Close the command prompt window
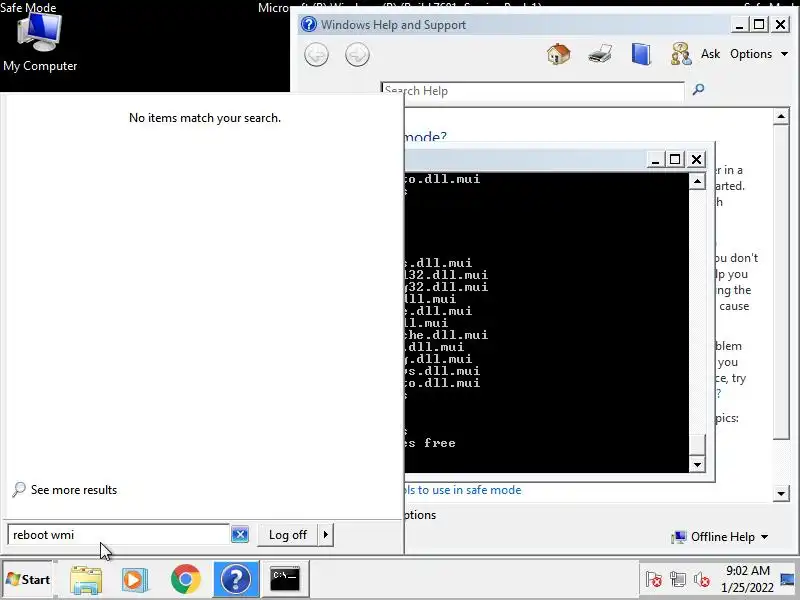The width and height of the screenshot is (800, 600). [x=696, y=160]
